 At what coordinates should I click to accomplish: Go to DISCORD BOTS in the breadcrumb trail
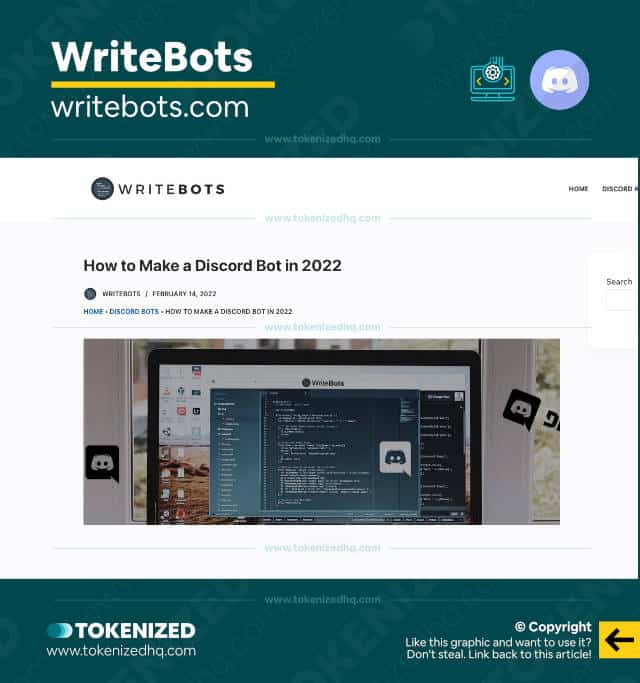point(134,311)
